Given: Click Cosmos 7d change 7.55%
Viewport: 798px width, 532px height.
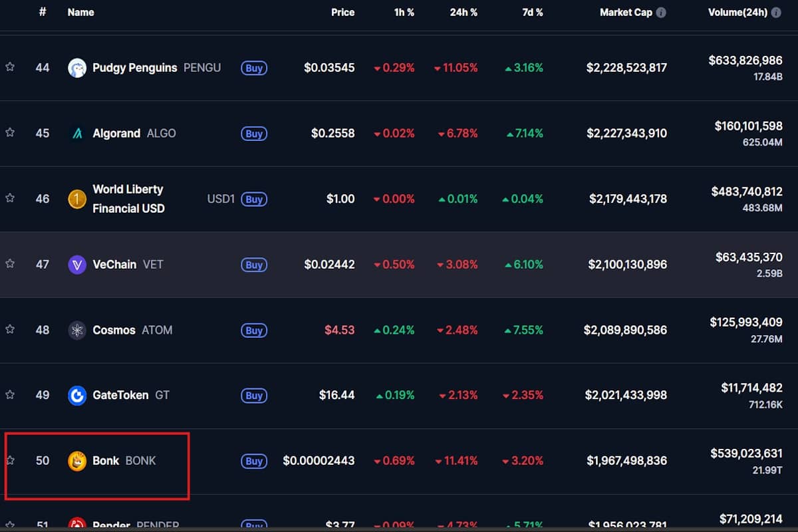Looking at the screenshot, I should [524, 331].
